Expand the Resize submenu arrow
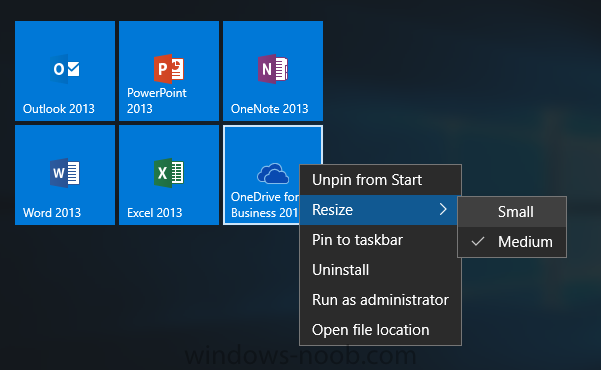The image size is (601, 370). point(443,209)
